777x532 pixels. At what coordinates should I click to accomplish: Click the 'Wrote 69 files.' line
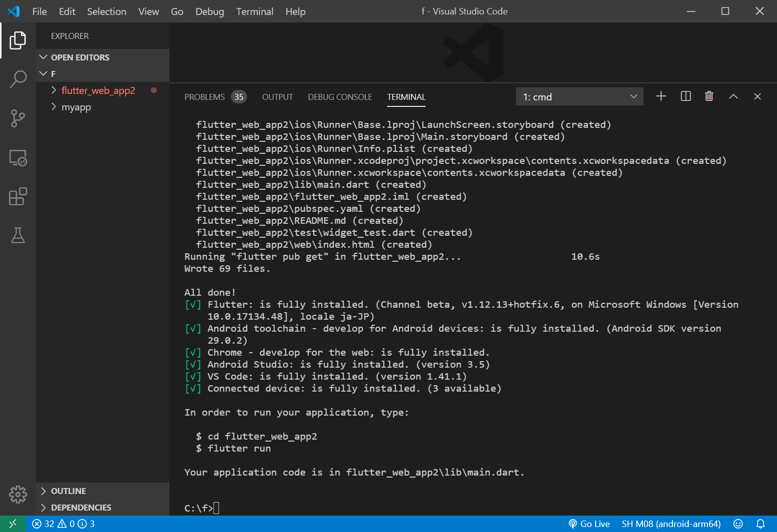[x=227, y=268]
